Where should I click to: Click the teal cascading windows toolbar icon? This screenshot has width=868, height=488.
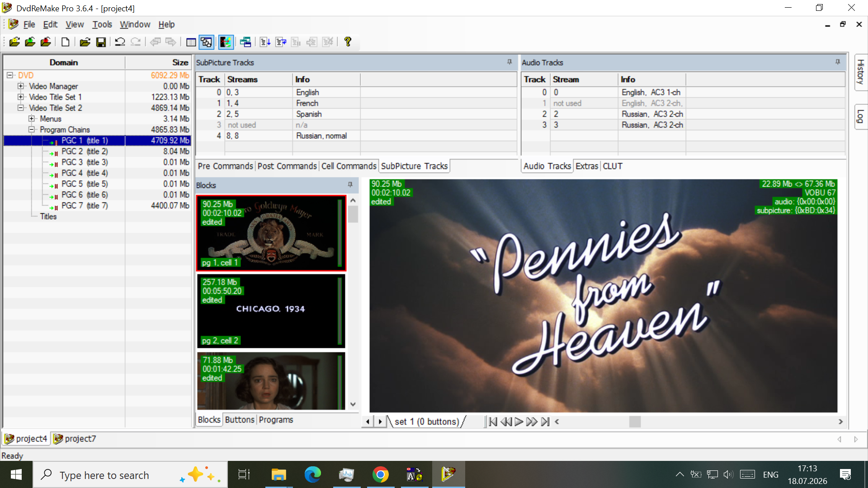point(245,42)
